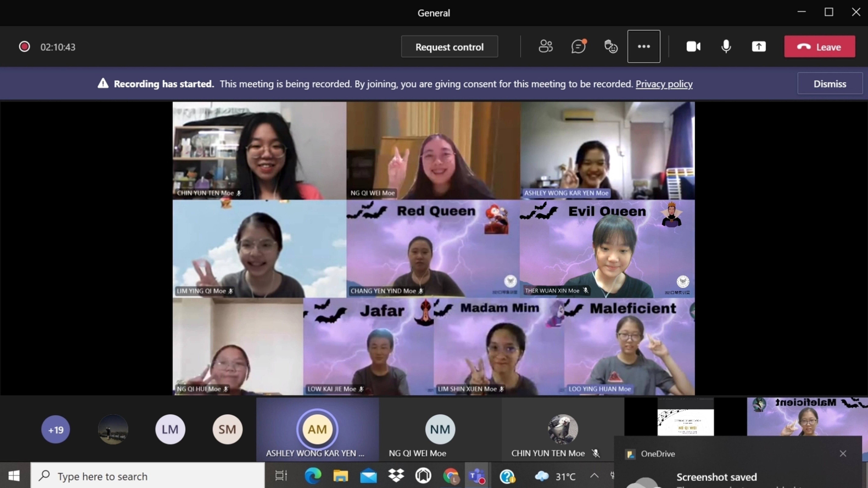Screen dimensions: 868x488
Task: Select the Red Queen video tile
Action: [433, 249]
